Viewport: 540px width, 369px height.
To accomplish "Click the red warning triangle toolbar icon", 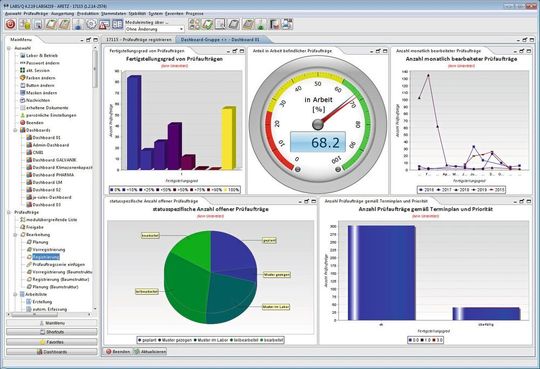I will [x=104, y=24].
